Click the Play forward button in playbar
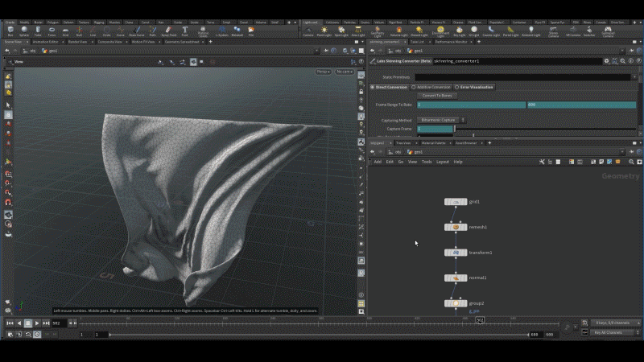The width and height of the screenshot is (644, 362). point(38,323)
